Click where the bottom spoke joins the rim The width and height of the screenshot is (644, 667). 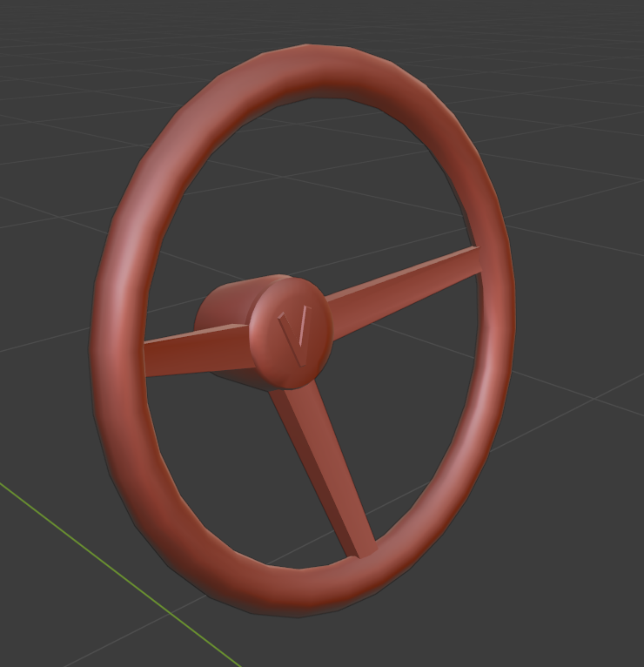364,551
